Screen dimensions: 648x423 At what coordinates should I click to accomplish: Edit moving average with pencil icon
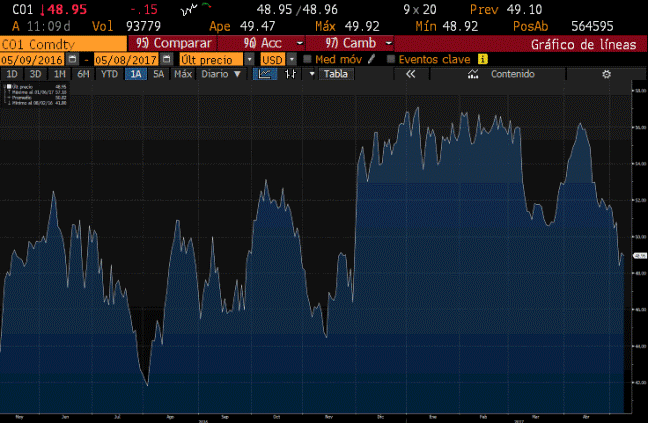click(x=372, y=59)
